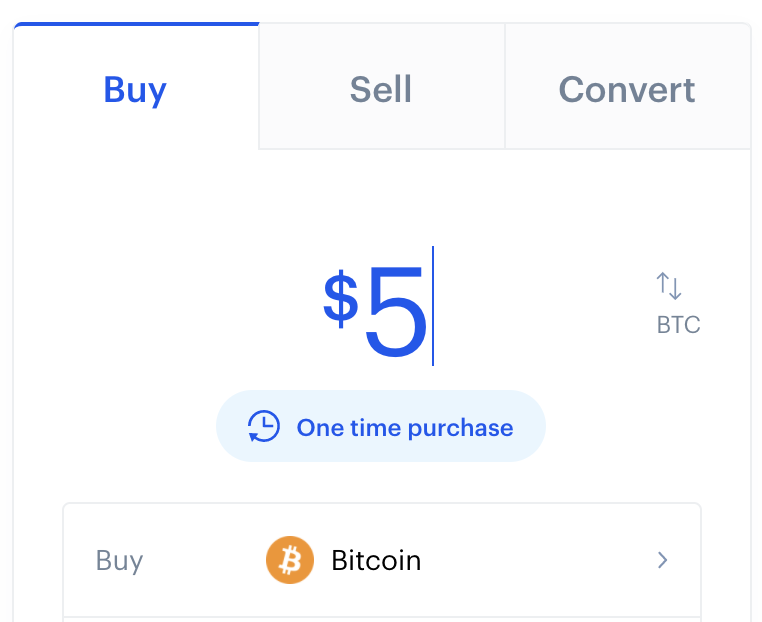Click the recurring clock icon in the pill
The image size is (762, 622).
click(263, 427)
